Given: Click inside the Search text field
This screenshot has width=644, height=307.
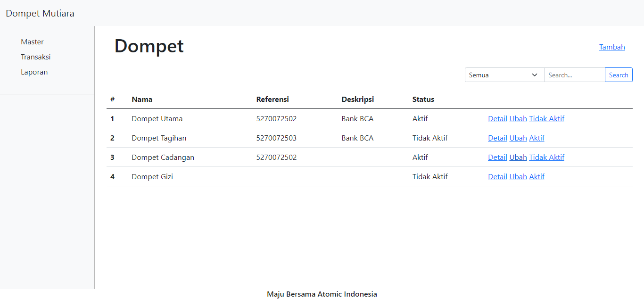Looking at the screenshot, I should click(x=574, y=75).
